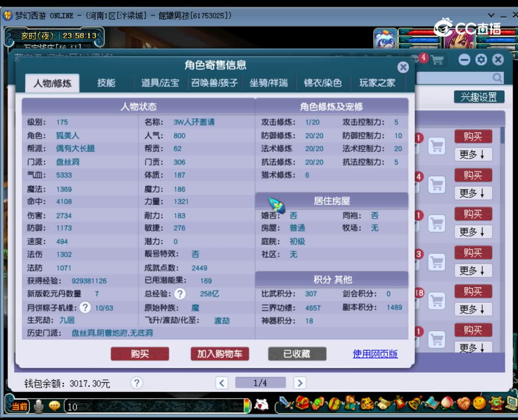Screen dimensions: 518x420
Task: Close the 角色寄售信息 dialog
Action: (x=403, y=67)
